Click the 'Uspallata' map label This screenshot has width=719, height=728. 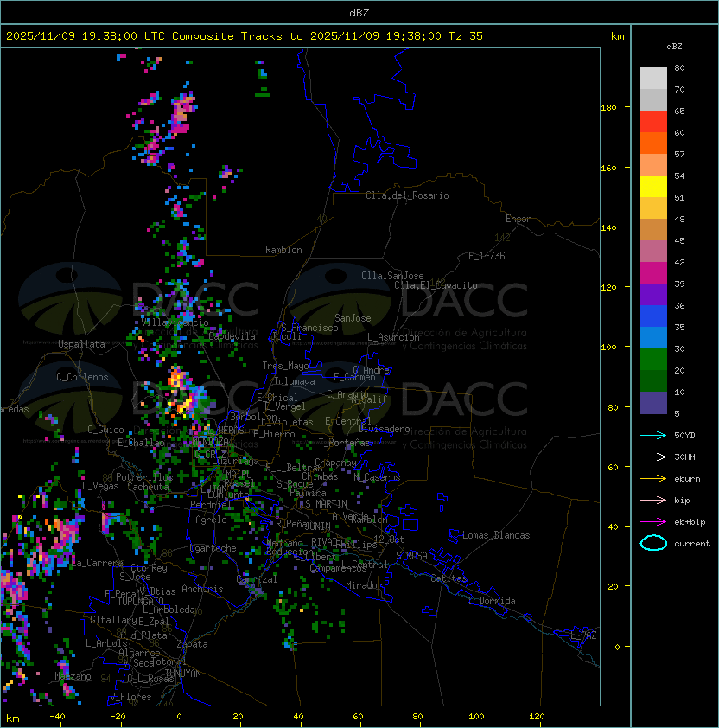click(81, 344)
